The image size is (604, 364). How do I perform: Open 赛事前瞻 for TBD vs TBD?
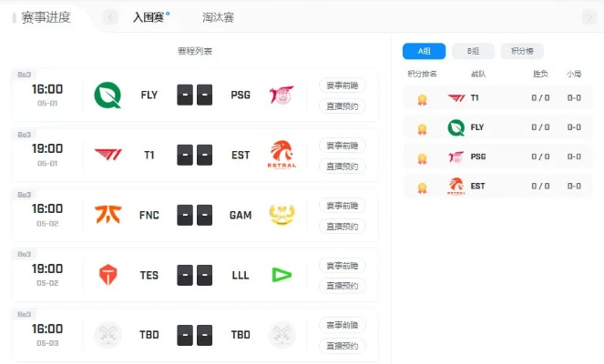click(x=343, y=325)
